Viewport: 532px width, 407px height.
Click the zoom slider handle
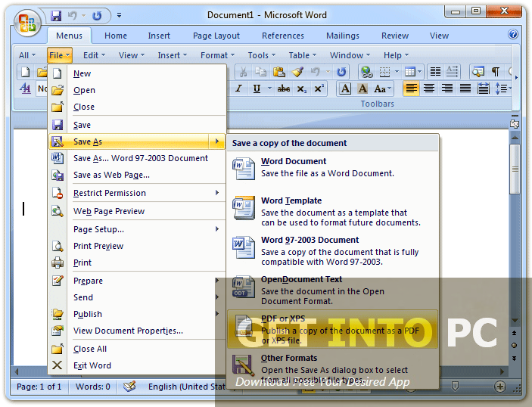pos(455,386)
